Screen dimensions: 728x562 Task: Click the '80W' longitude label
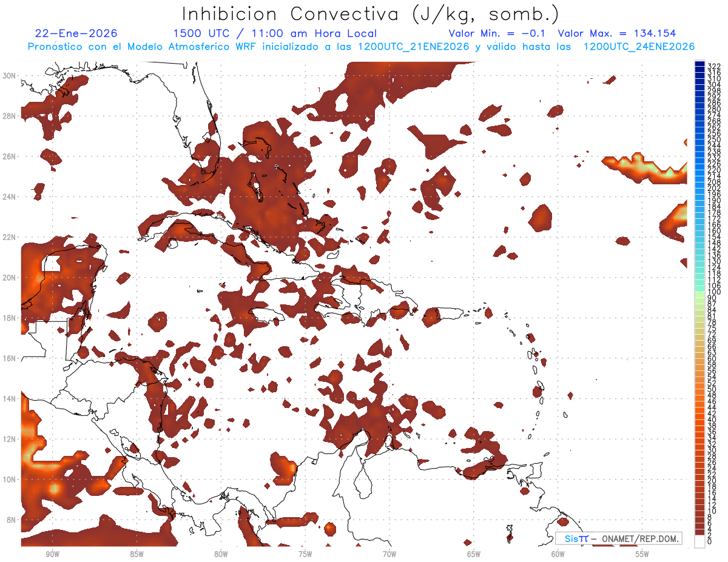click(221, 554)
